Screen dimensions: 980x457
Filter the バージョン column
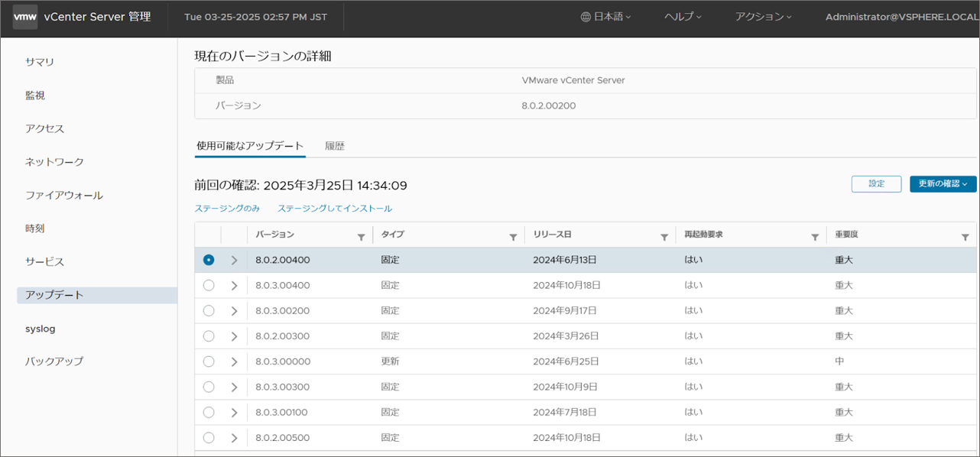click(361, 238)
